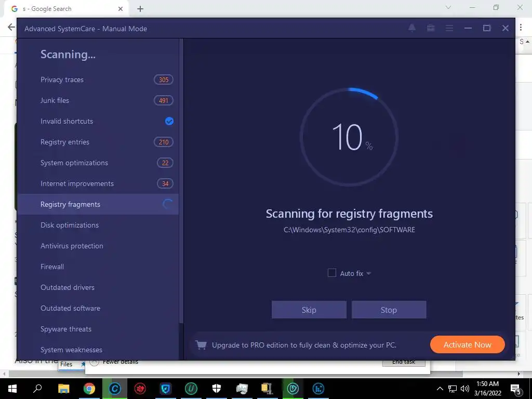Select Privacy traces in scan list
Image resolution: width=532 pixels, height=399 pixels.
[98, 79]
